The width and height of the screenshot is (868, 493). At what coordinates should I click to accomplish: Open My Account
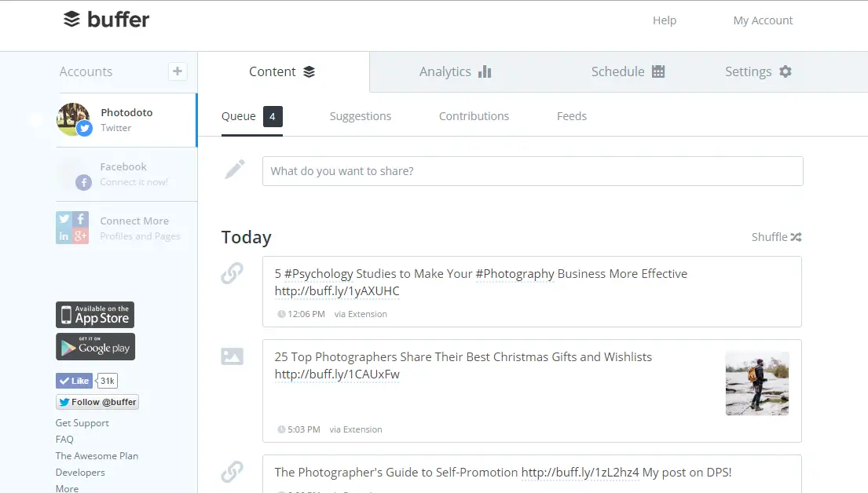pos(763,20)
